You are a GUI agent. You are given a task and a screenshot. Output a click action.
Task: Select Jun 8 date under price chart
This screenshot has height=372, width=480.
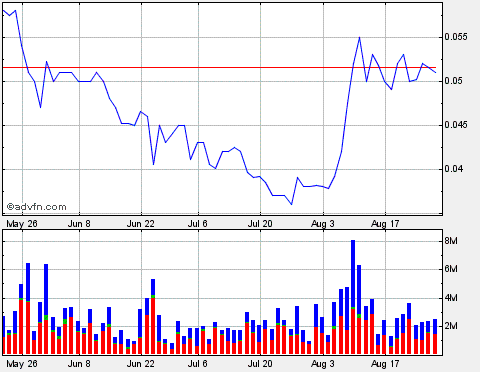click(79, 224)
